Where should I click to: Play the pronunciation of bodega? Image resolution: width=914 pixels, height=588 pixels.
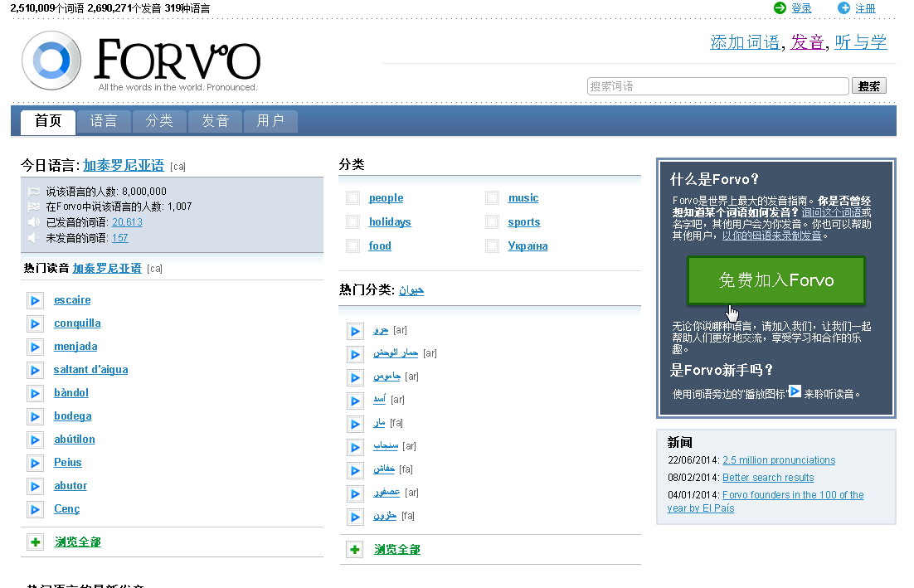pos(35,416)
